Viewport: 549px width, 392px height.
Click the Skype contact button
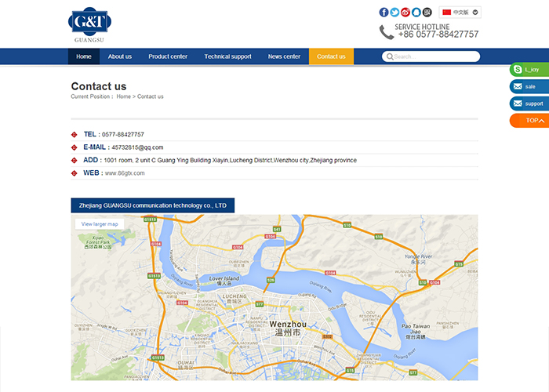[x=529, y=70]
